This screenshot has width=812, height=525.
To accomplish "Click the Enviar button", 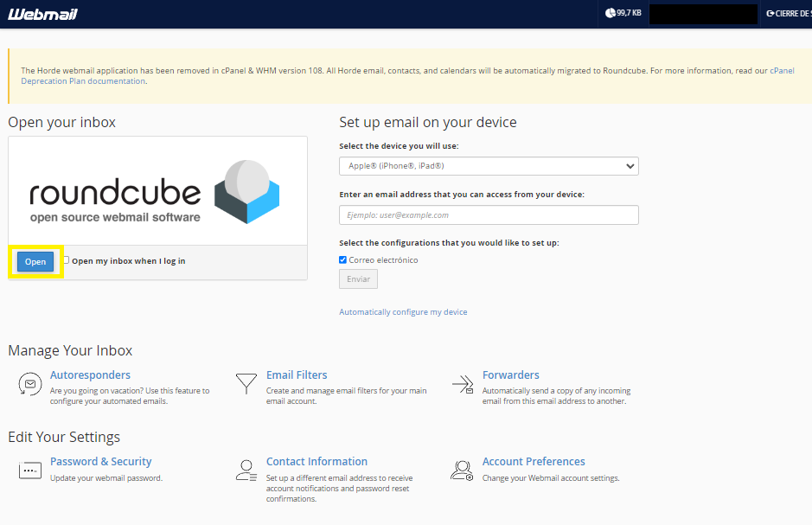I will 358,279.
